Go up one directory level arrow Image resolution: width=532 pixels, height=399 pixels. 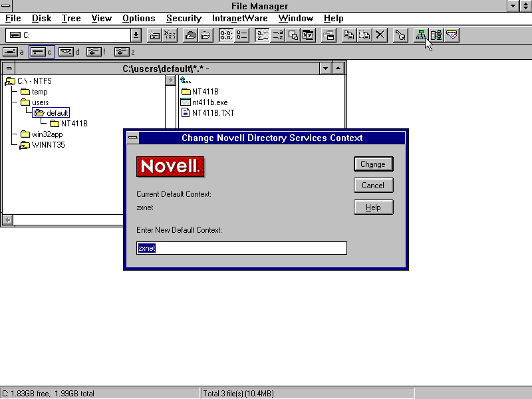click(186, 80)
